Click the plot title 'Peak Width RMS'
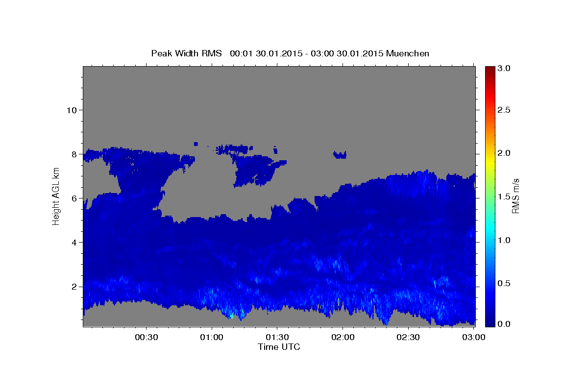The image size is (588, 392). coord(186,53)
